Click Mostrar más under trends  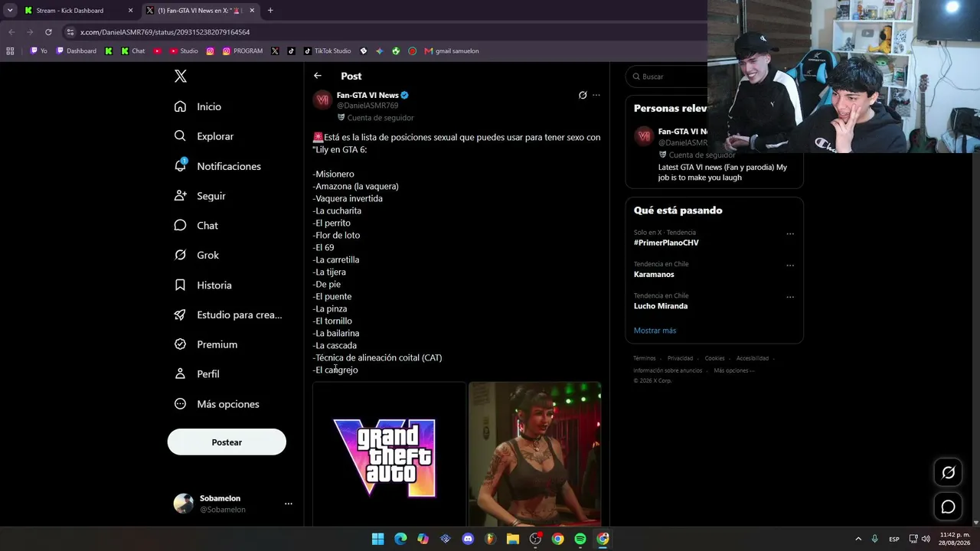point(655,331)
